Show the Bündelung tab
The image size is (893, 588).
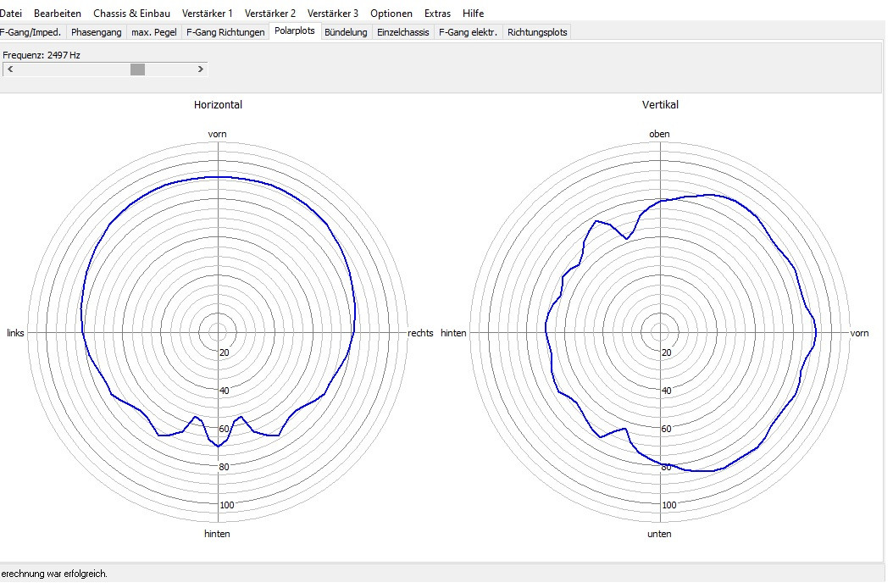click(346, 32)
